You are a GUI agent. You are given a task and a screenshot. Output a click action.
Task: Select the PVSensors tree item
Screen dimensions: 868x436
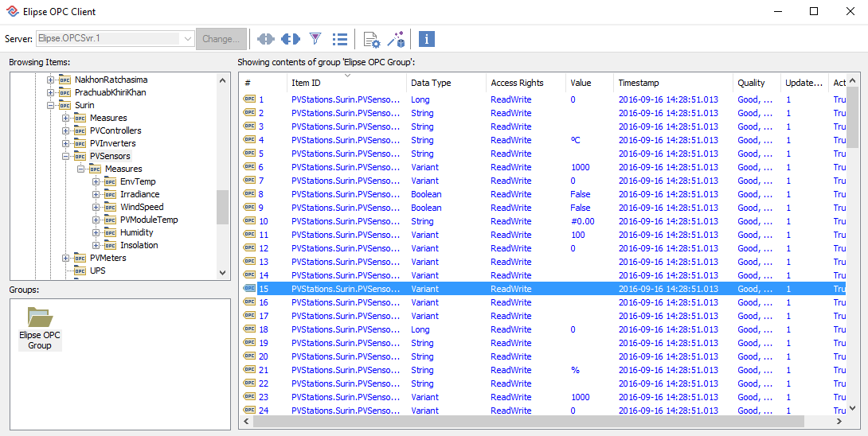click(111, 156)
